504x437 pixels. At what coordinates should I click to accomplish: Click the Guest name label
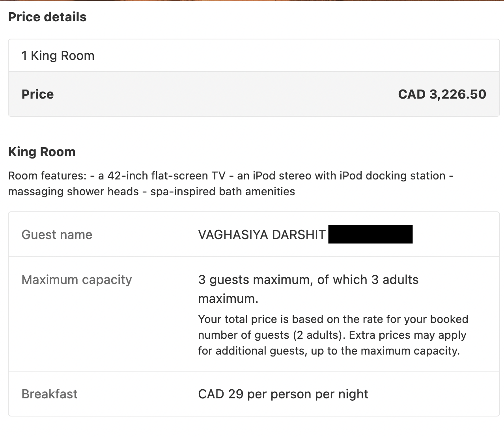pyautogui.click(x=57, y=235)
